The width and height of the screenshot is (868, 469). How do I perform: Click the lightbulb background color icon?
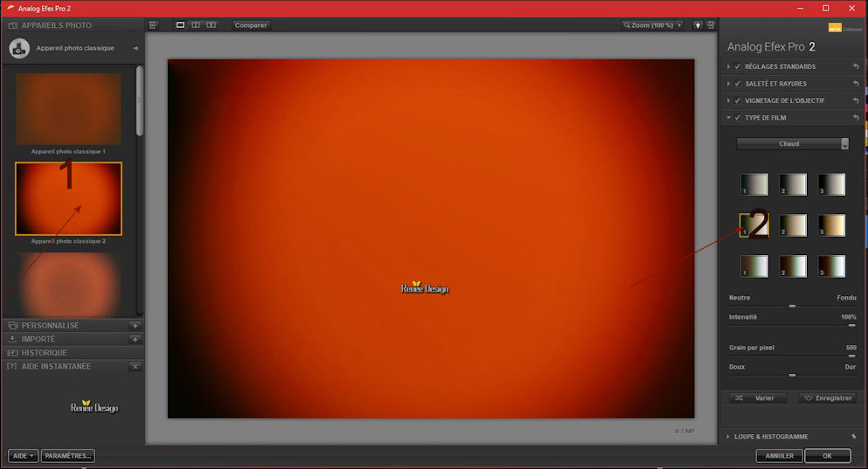coord(698,24)
